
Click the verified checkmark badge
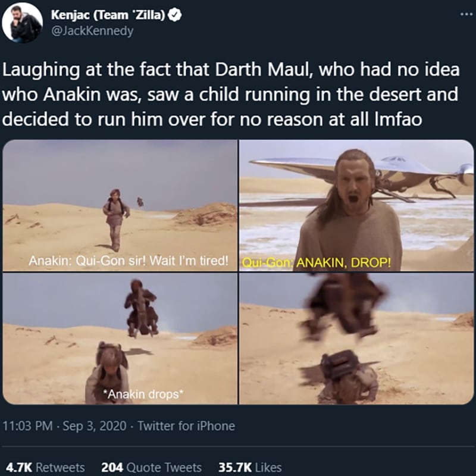175,14
